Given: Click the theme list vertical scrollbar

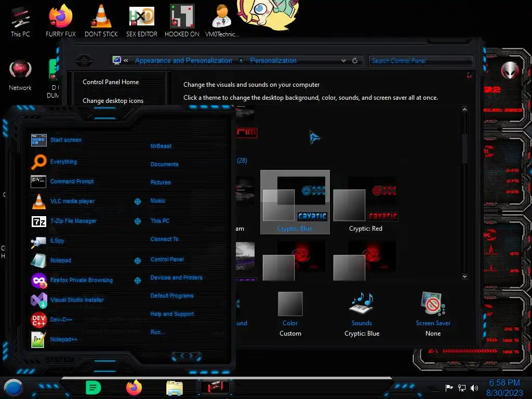Looking at the screenshot, I should 464,148.
